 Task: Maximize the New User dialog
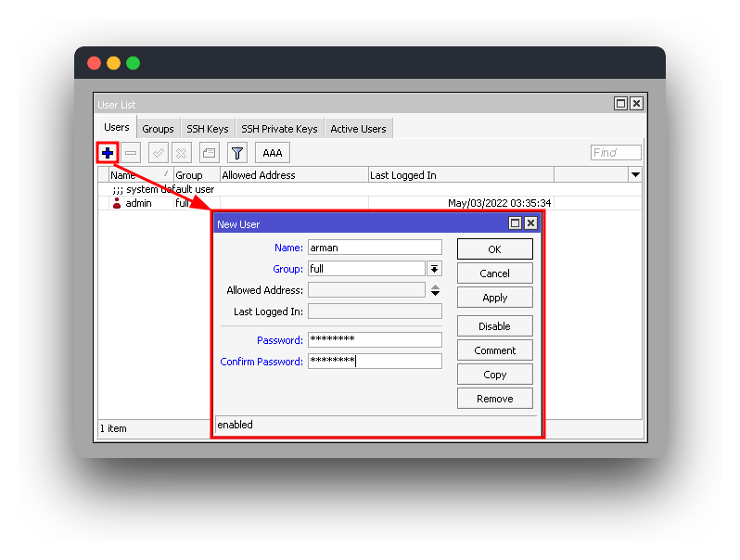pyautogui.click(x=516, y=223)
